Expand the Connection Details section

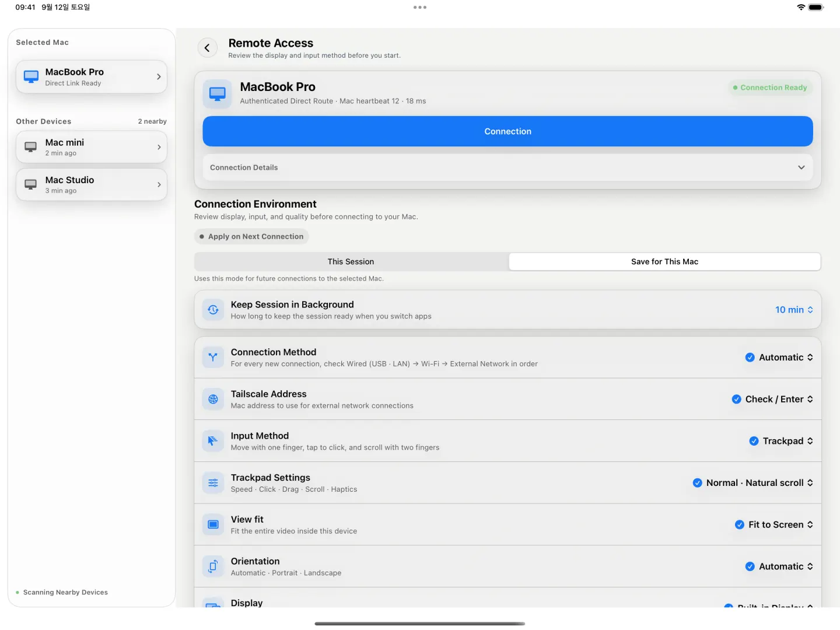point(508,167)
